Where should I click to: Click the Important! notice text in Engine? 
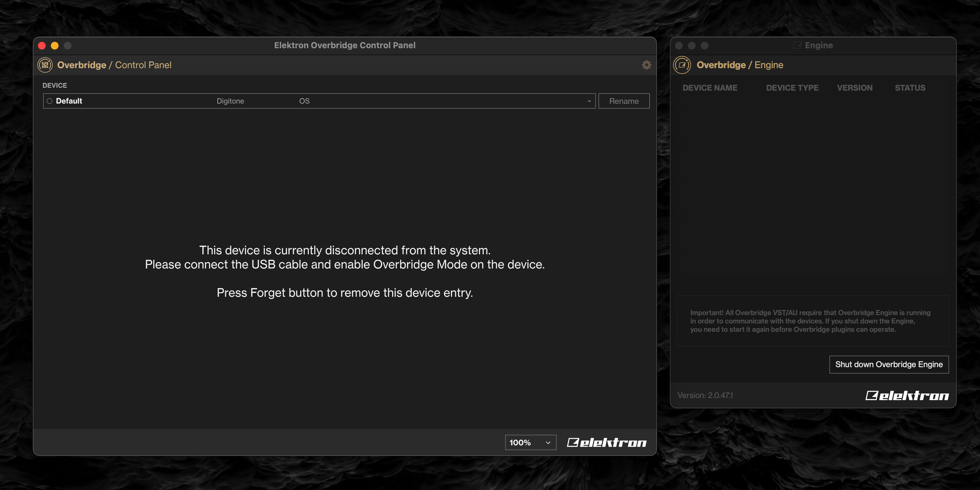[810, 321]
